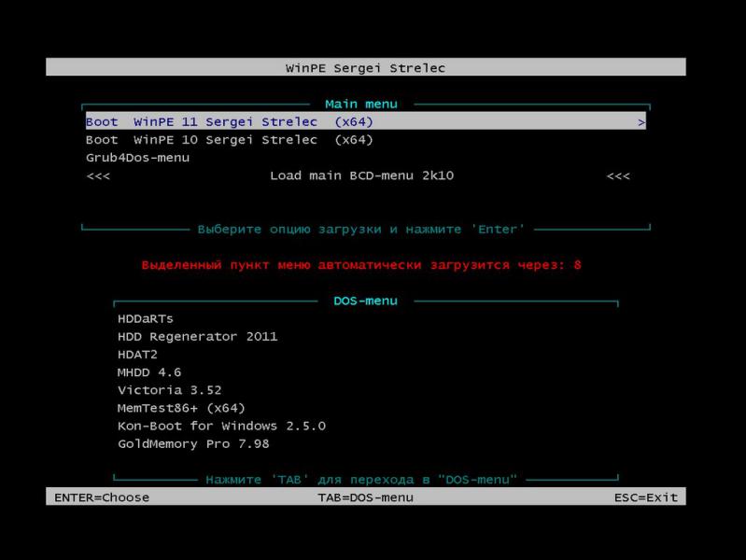Select Boot WinPE 11 Sergei Strelec (x64)

pyautogui.click(x=365, y=122)
